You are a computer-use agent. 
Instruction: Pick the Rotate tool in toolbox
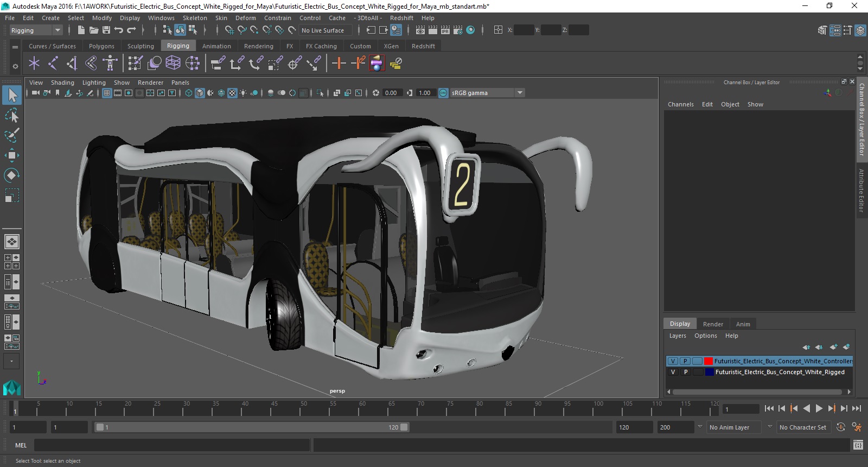coord(12,175)
